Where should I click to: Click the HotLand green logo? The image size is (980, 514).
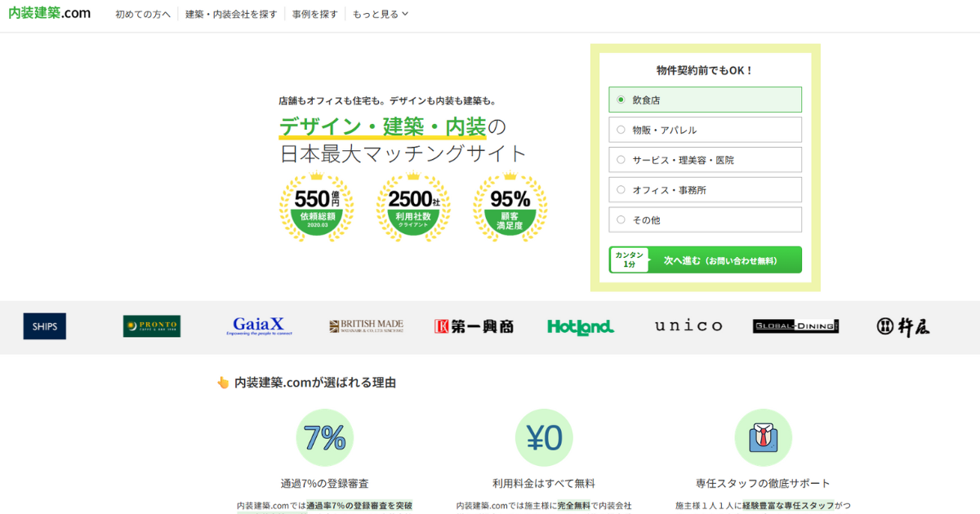(580, 326)
